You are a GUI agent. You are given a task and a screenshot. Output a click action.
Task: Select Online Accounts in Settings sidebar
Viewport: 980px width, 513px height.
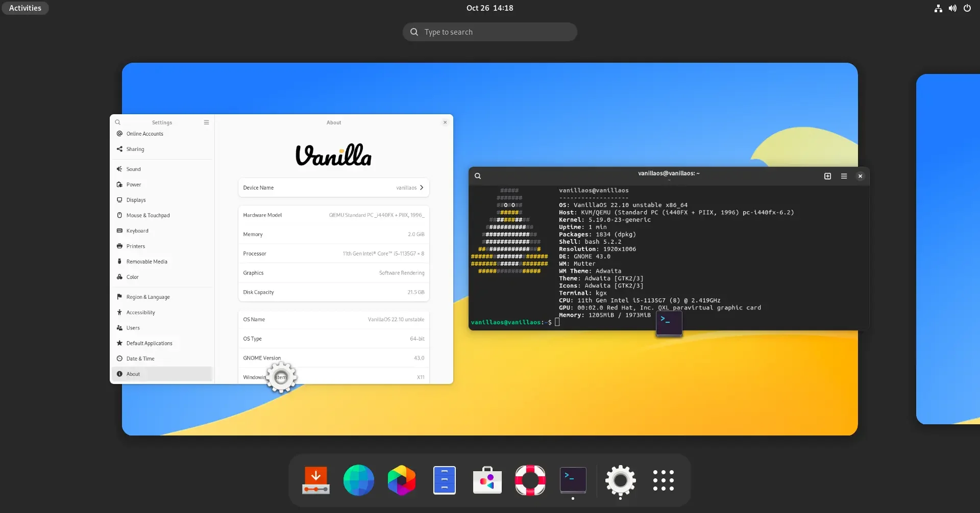coord(162,134)
